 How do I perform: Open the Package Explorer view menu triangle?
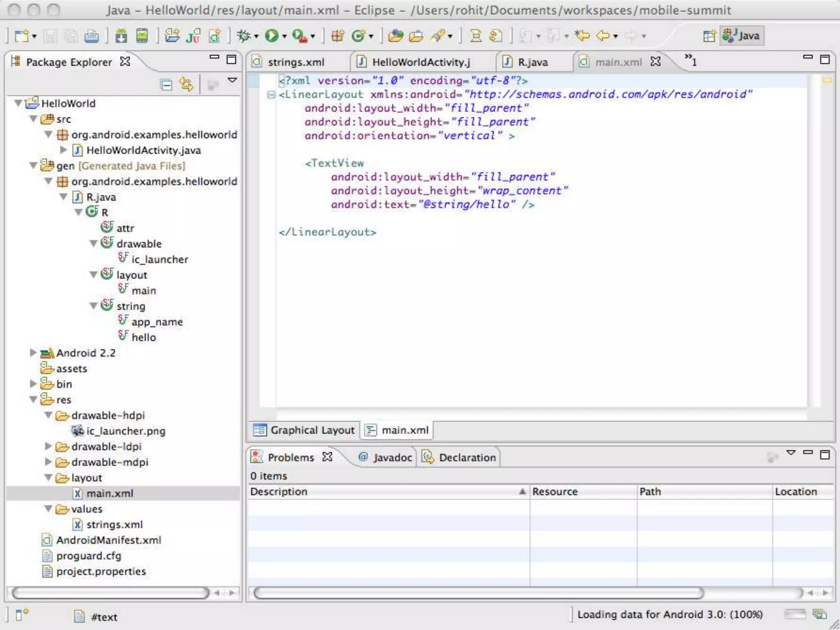tap(232, 80)
